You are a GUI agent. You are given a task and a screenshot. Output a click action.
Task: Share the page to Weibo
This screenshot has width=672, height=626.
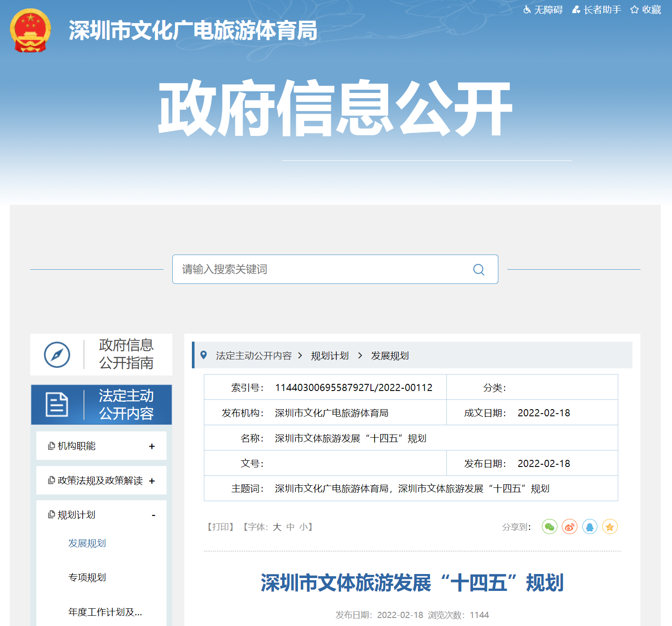(569, 527)
